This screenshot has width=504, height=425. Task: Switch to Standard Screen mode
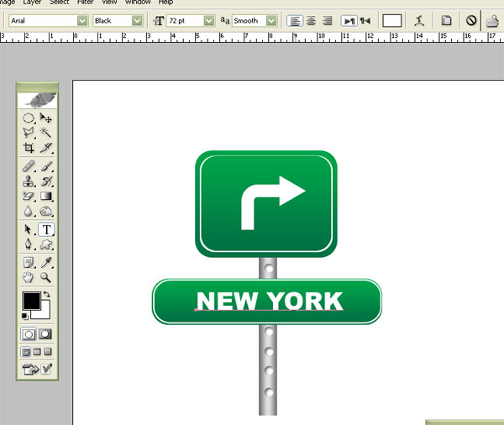26,352
